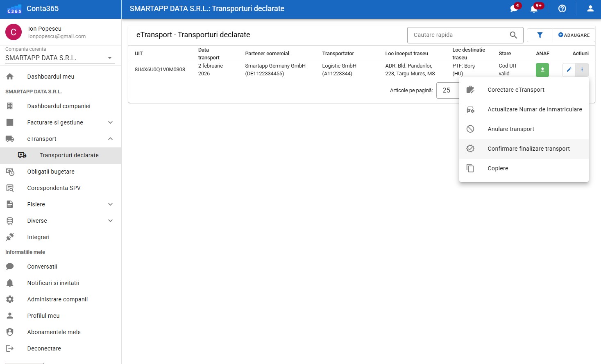Click the help question mark icon

(x=562, y=9)
